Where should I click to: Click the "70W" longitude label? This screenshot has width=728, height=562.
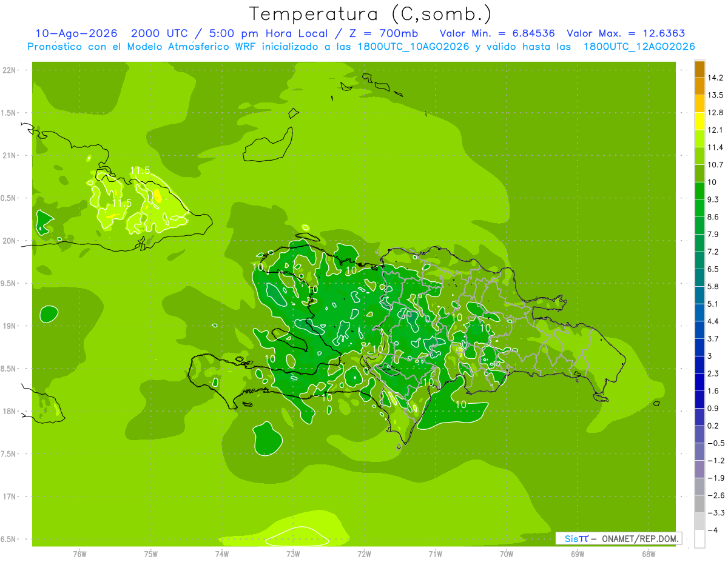pos(507,554)
